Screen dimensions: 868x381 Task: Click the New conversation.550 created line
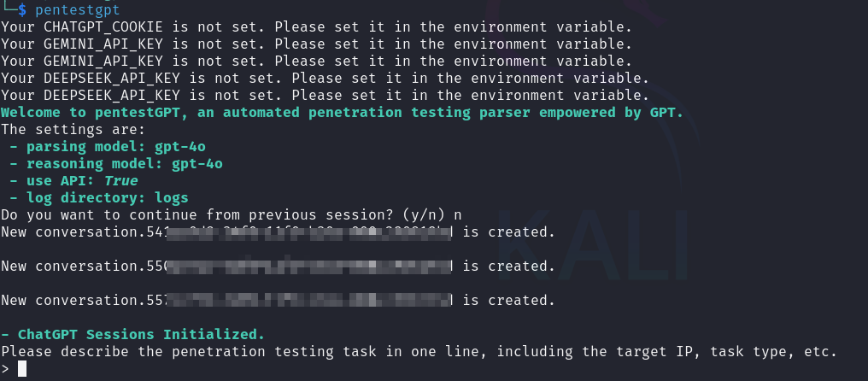pyautogui.click(x=278, y=267)
